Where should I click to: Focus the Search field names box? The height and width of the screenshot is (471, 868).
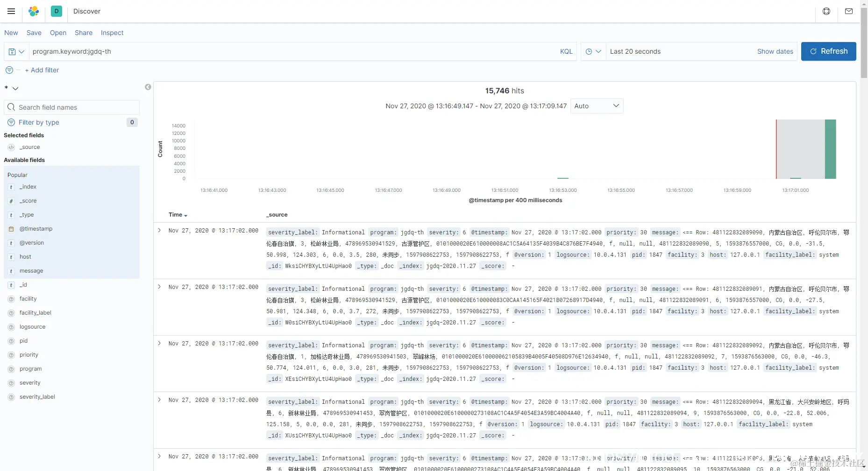tap(71, 107)
